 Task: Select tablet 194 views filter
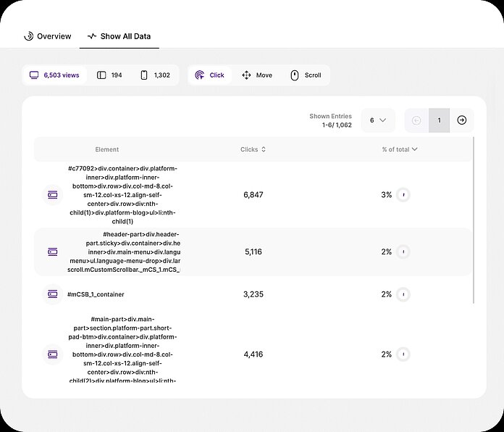click(109, 75)
